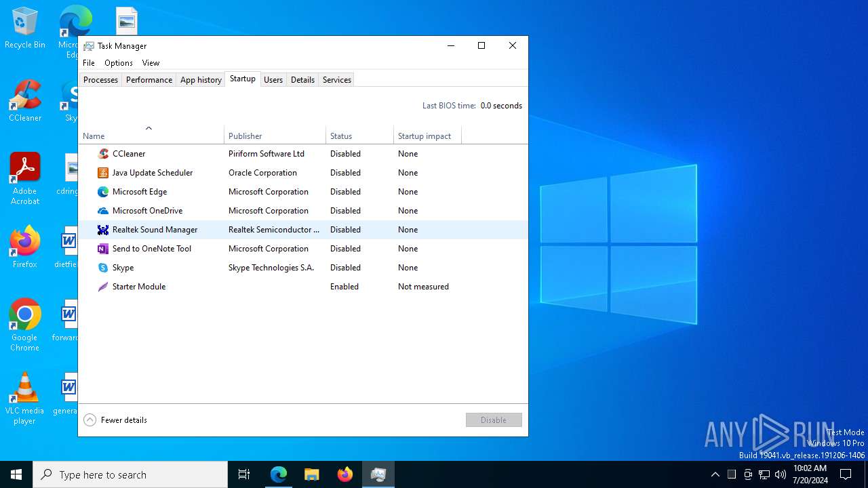Click 'Last BIOS time' label
Screen dimensions: 868x488
449,106
